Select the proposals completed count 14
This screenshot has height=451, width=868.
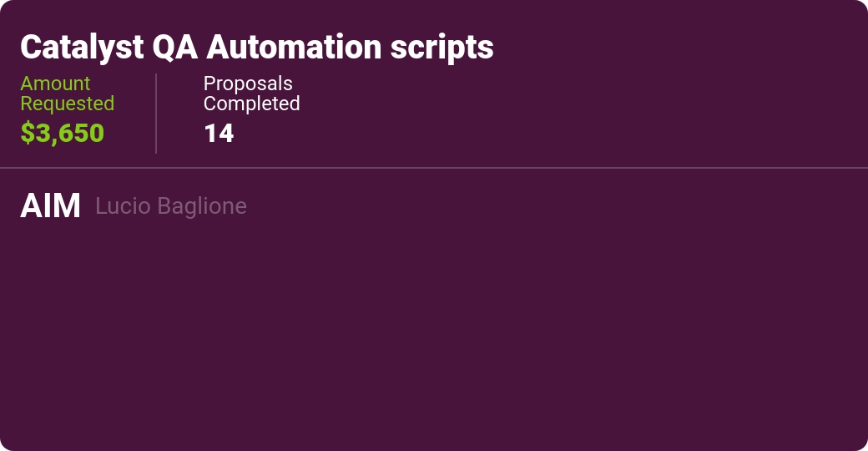219,134
